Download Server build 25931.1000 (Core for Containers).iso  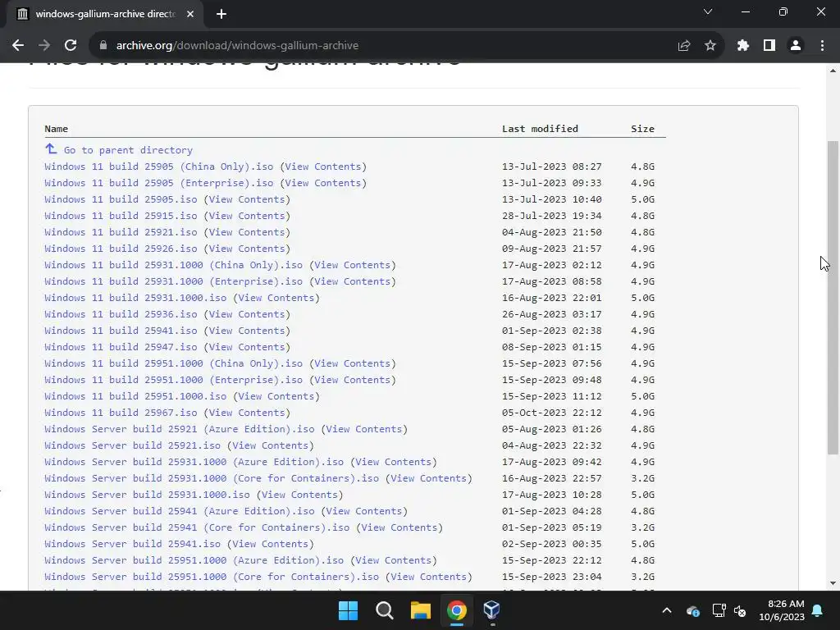(x=212, y=478)
